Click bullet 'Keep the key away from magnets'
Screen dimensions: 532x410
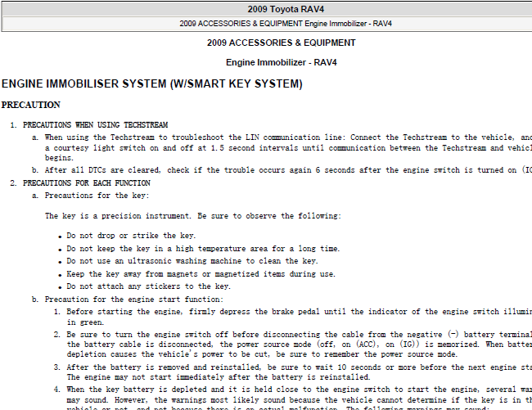[201, 273]
